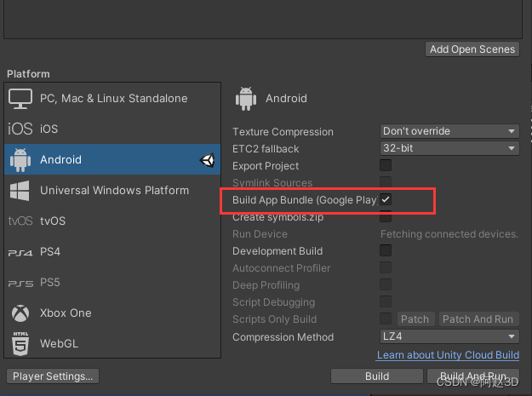Click the Texture Compression label

[x=283, y=132]
